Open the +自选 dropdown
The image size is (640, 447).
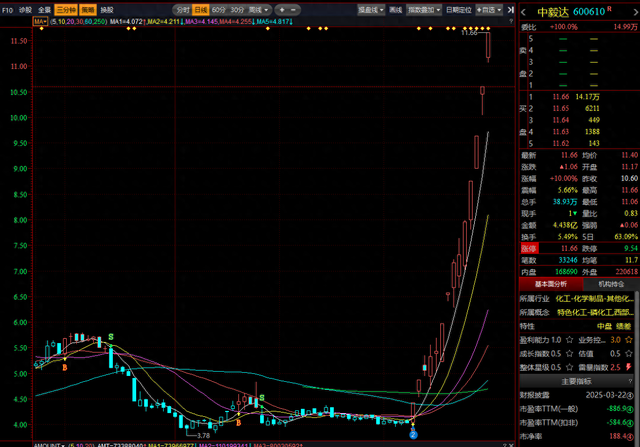pyautogui.click(x=489, y=10)
